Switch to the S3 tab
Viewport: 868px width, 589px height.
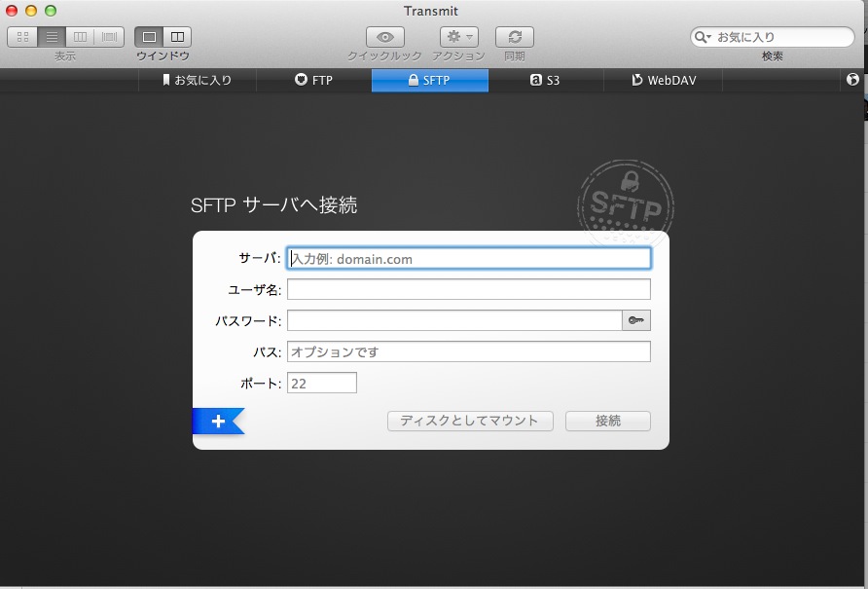pos(545,81)
